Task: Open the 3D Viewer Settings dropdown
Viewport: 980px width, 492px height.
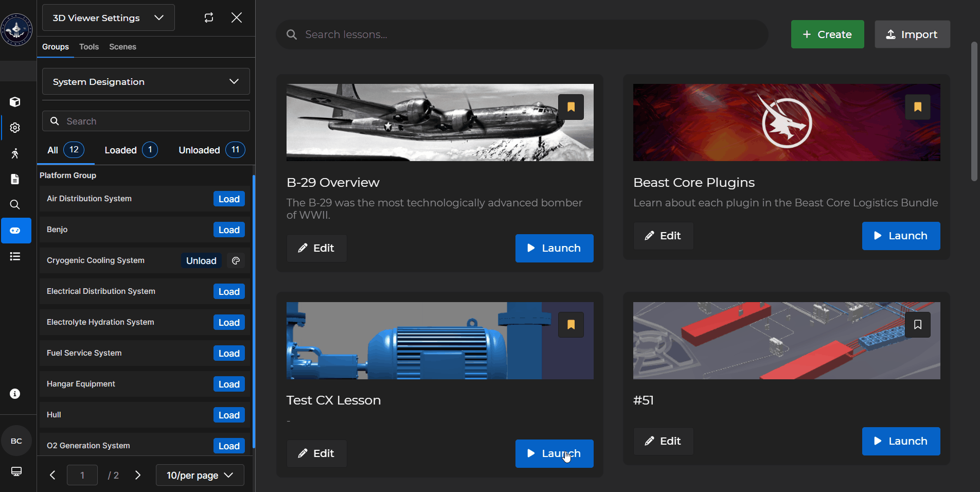Action: point(109,17)
